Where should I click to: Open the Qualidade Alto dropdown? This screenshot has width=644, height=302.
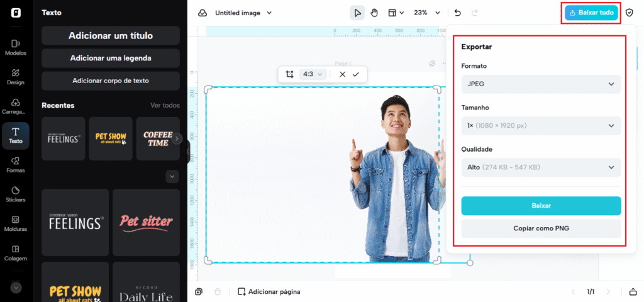click(x=541, y=167)
